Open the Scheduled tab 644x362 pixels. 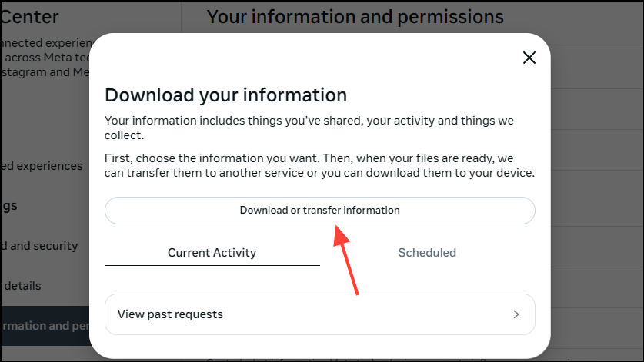(427, 252)
